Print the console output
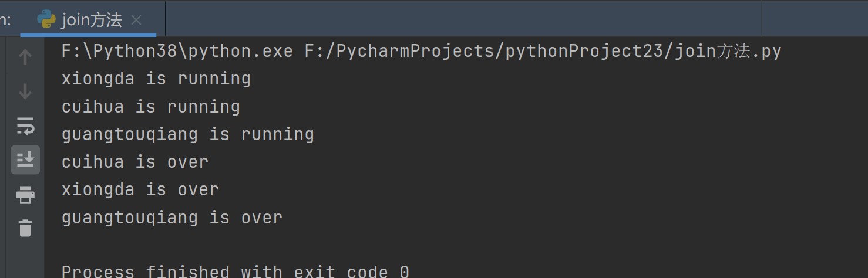868x278 pixels. (25, 194)
